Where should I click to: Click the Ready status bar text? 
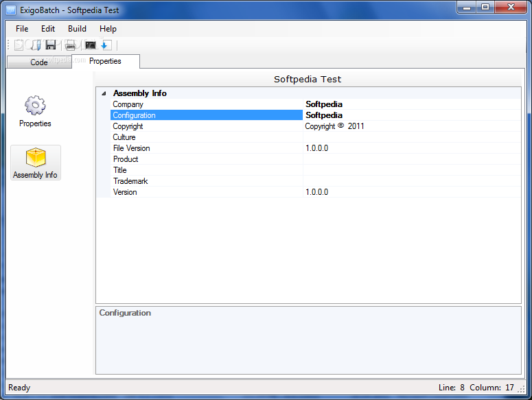pos(19,388)
